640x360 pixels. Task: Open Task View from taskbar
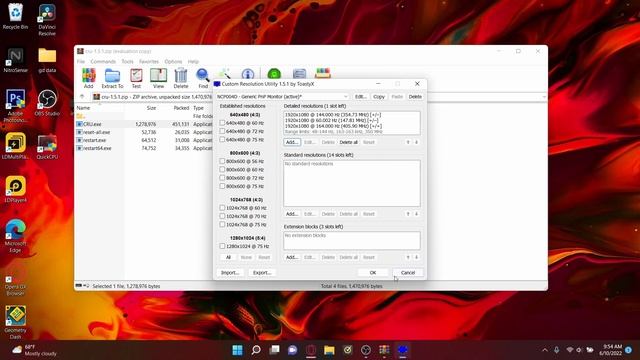coord(274,350)
